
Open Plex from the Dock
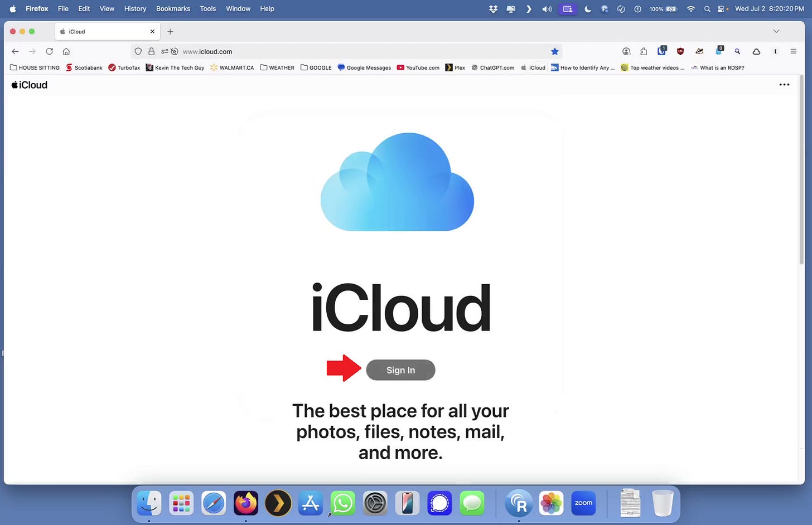coord(278,503)
